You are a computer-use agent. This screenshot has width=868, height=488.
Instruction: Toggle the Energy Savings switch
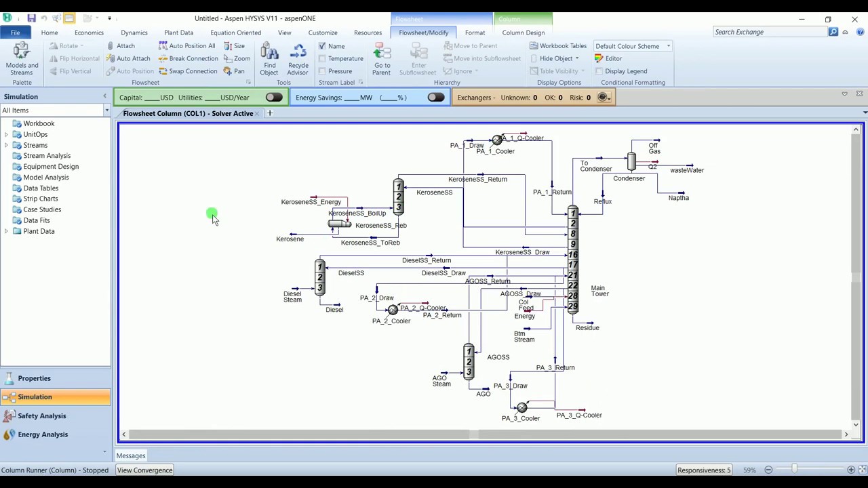pyautogui.click(x=436, y=98)
